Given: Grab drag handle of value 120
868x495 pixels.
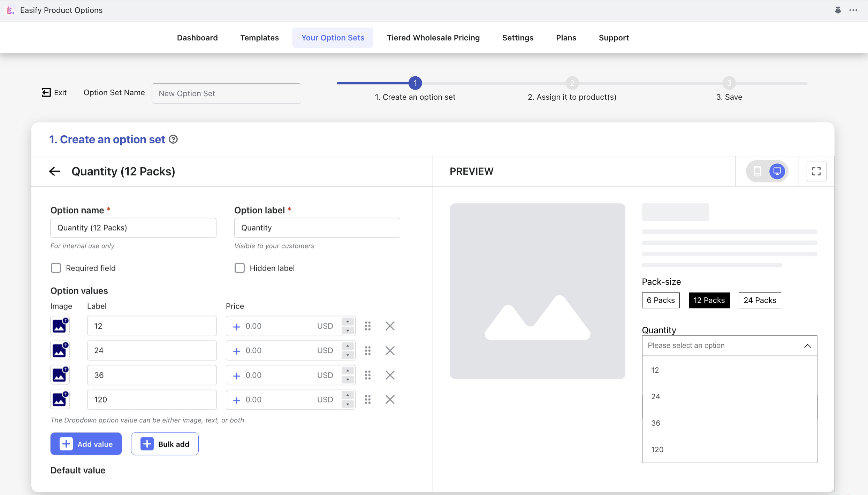Looking at the screenshot, I should 368,399.
